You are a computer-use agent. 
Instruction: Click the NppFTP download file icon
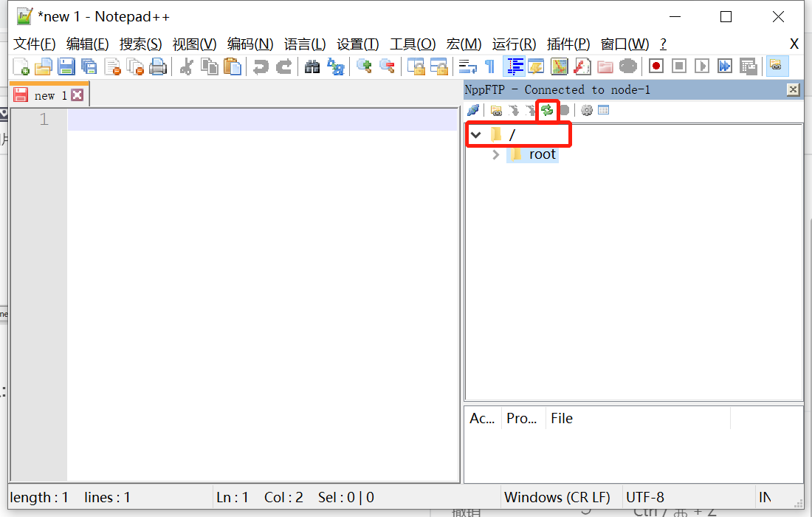(513, 110)
